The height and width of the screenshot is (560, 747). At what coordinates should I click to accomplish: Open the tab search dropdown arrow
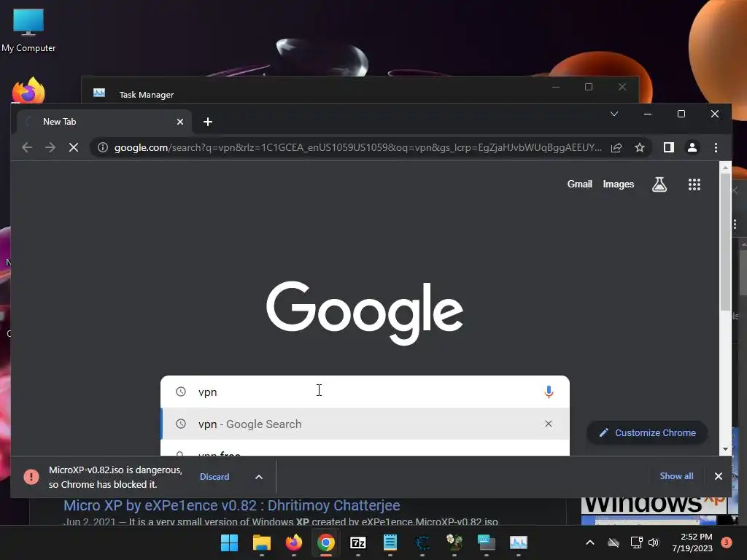coord(614,114)
